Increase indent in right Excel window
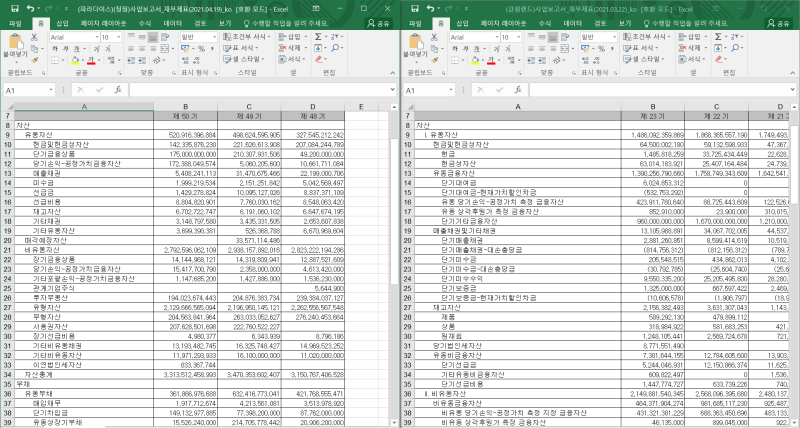Image resolution: width=800 pixels, height=428 pixels. 541,60
